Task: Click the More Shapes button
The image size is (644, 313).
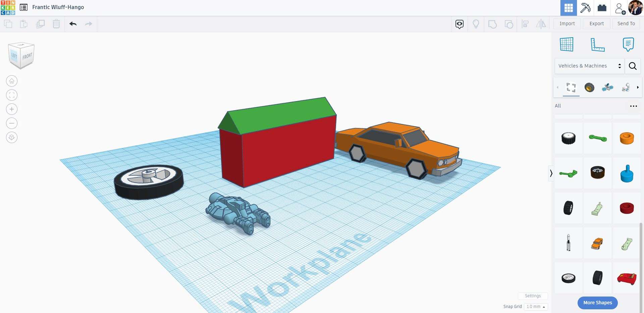Action: click(597, 303)
